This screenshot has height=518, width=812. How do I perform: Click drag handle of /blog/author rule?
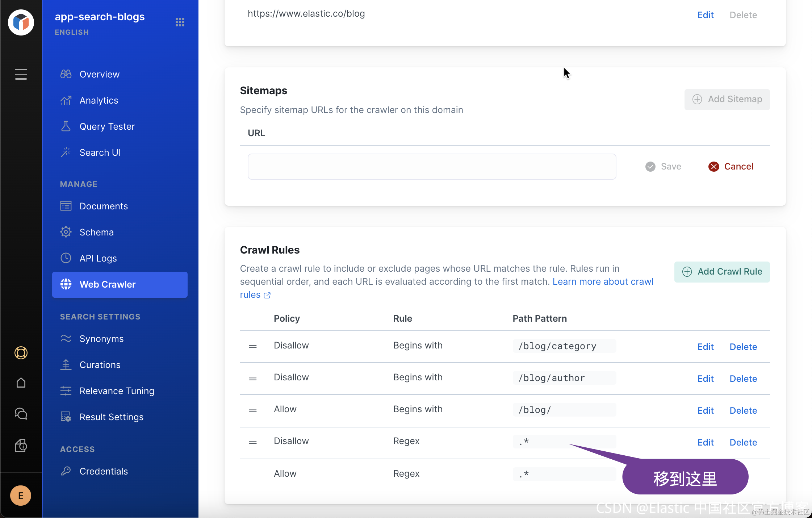point(253,379)
